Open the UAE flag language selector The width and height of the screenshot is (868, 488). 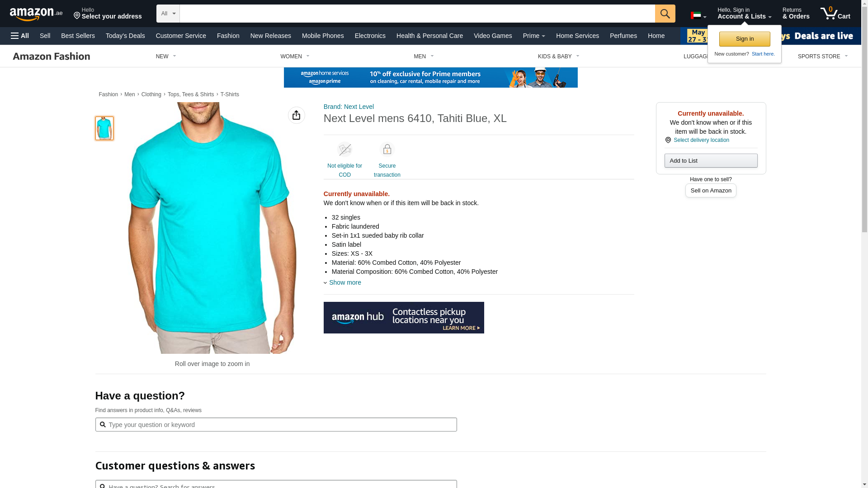[698, 16]
